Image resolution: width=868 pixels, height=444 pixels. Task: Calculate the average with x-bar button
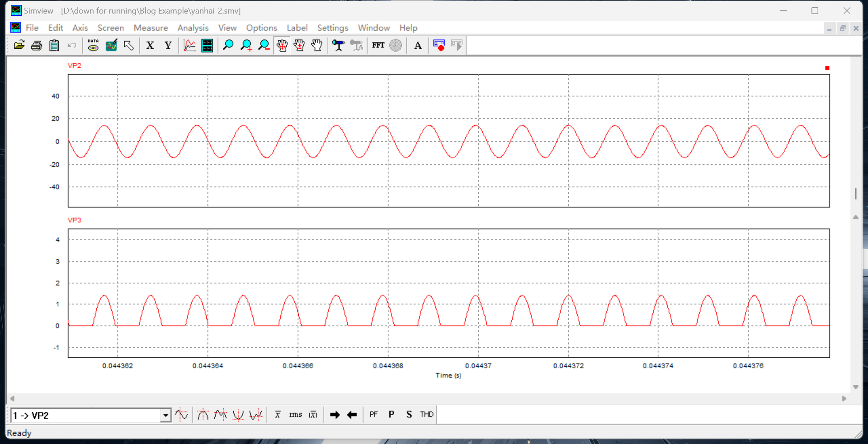(x=278, y=415)
